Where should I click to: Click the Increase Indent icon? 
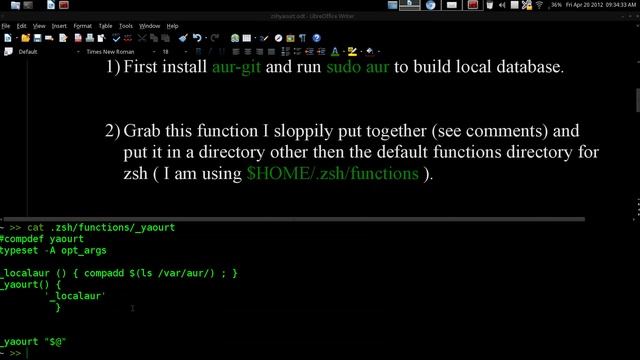(x=321, y=51)
